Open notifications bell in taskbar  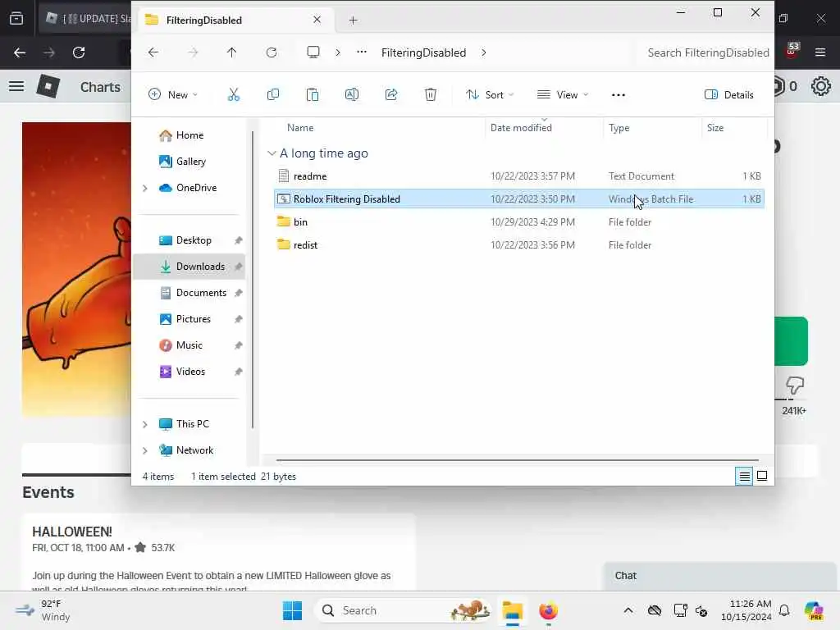pyautogui.click(x=784, y=610)
